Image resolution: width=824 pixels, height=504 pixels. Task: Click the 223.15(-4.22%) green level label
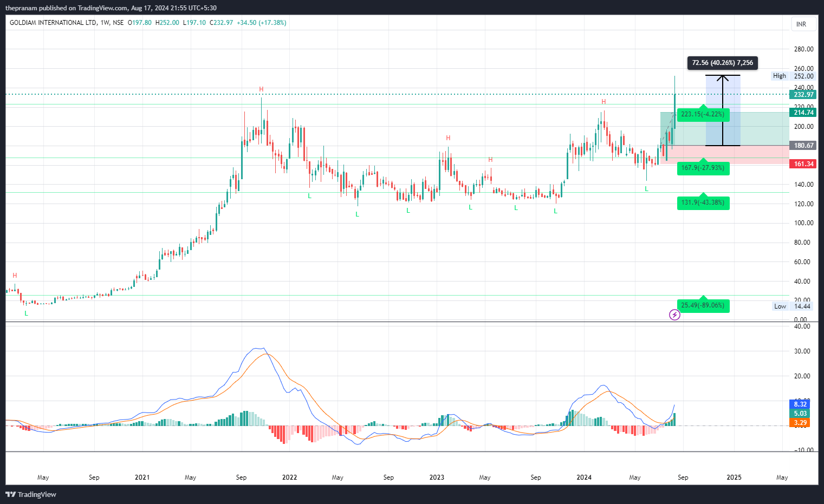pyautogui.click(x=703, y=114)
